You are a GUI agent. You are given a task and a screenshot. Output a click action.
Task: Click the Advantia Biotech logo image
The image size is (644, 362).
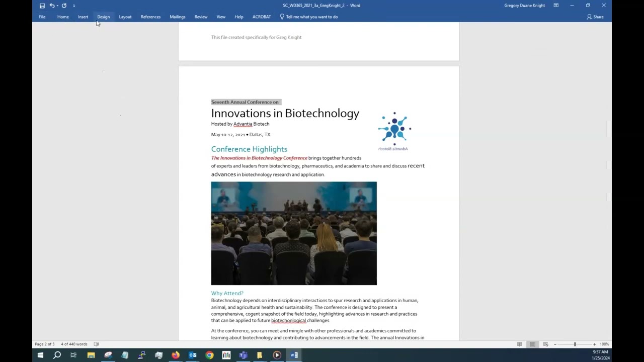click(x=394, y=131)
